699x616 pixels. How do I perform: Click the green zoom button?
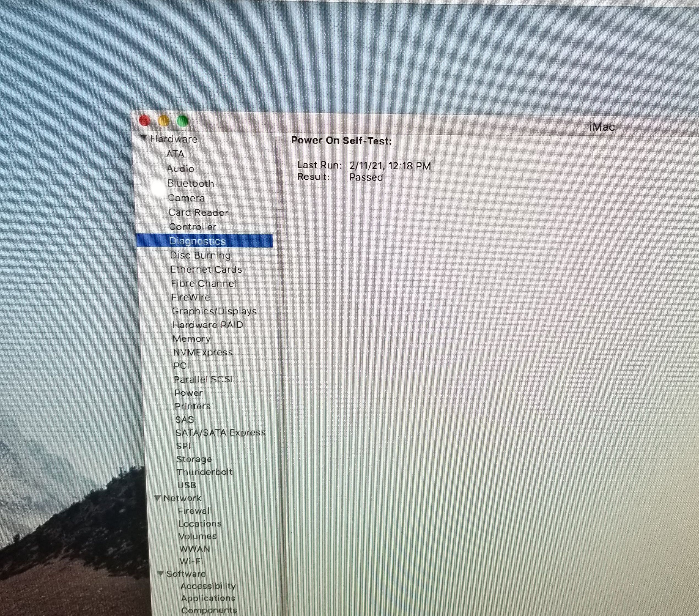pyautogui.click(x=183, y=121)
